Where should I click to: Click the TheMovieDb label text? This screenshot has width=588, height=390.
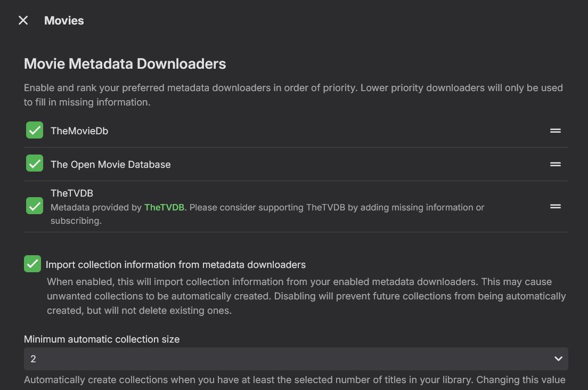click(79, 131)
